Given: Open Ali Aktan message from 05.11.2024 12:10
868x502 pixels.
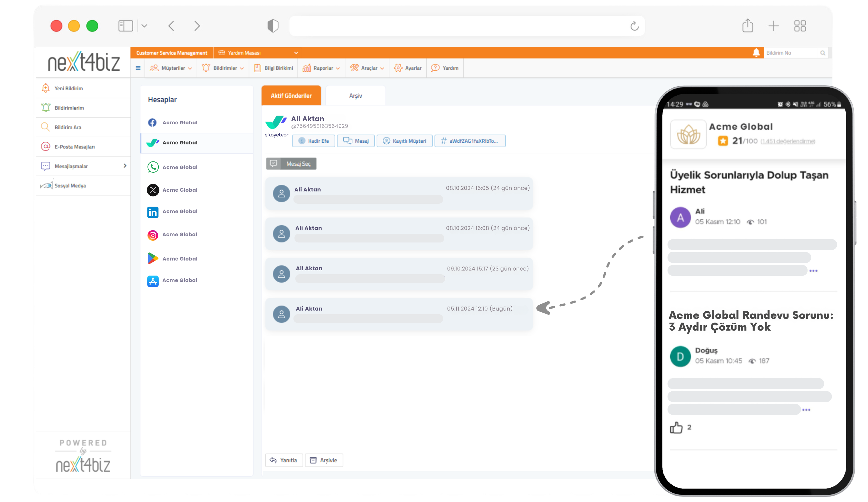Looking at the screenshot, I should (x=399, y=314).
